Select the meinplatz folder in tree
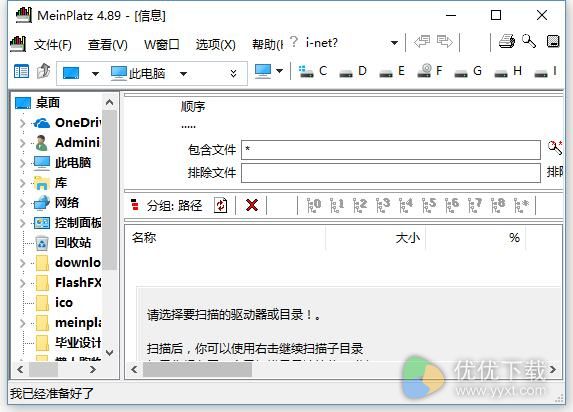Viewport: 573px width, 412px height. (68, 323)
